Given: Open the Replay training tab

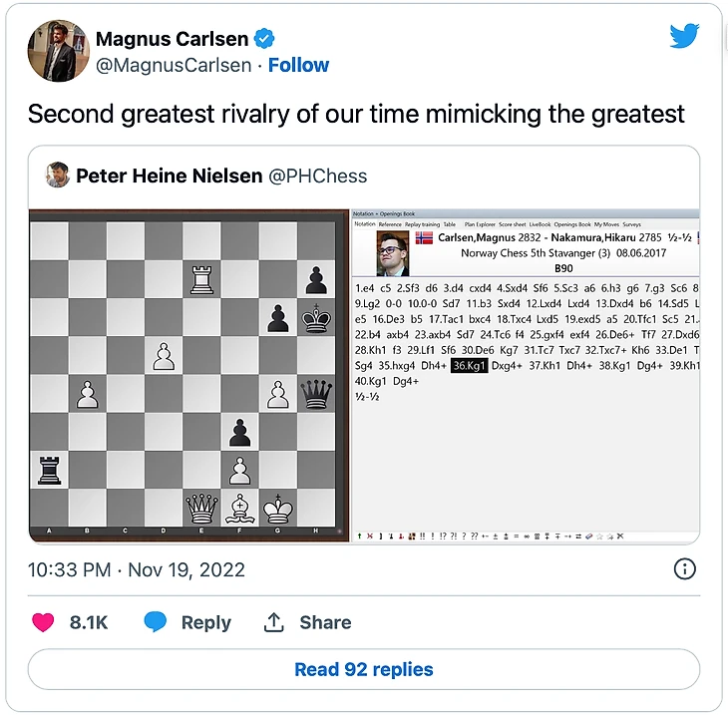Looking at the screenshot, I should [x=422, y=224].
